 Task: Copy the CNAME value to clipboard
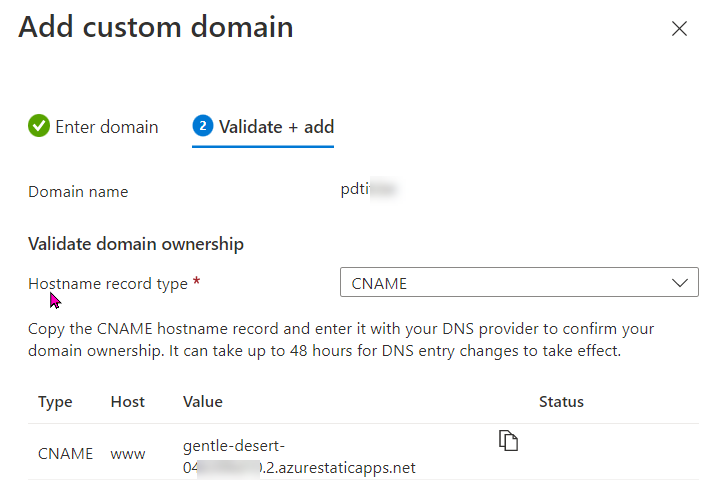tap(509, 441)
